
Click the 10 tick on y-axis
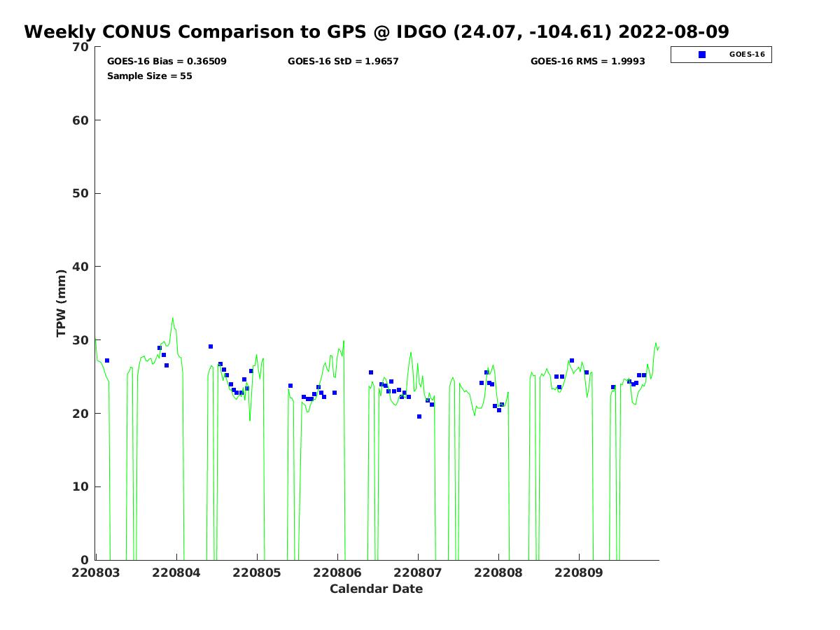(x=81, y=487)
